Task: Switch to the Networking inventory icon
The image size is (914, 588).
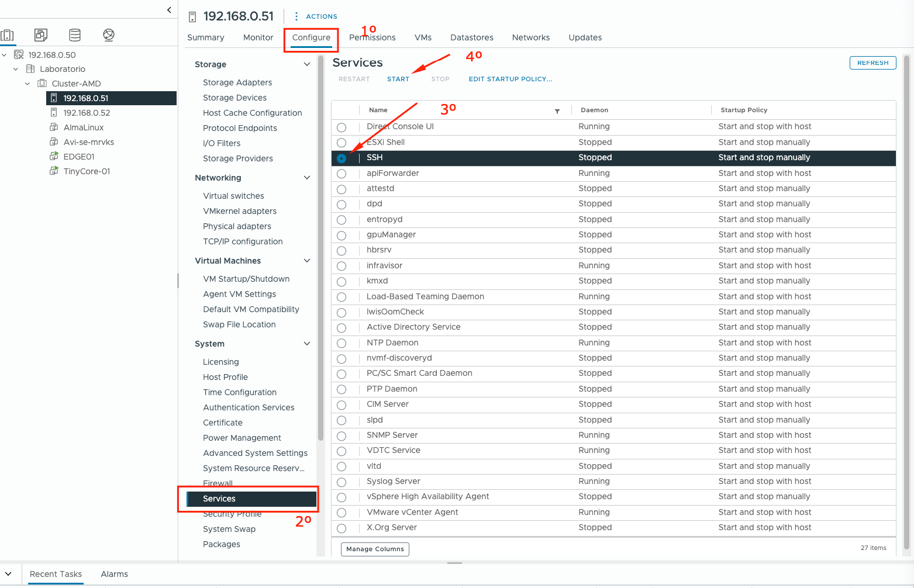Action: click(109, 35)
